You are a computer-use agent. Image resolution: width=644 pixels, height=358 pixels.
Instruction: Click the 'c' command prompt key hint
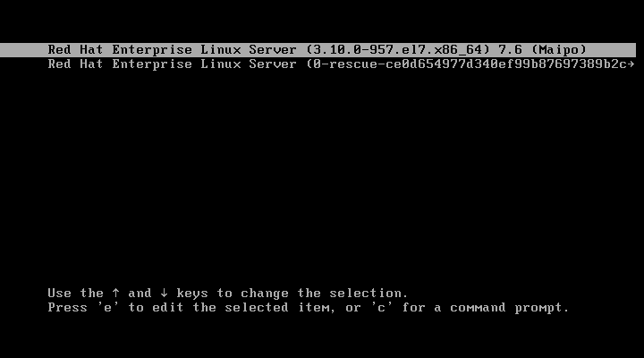pyautogui.click(x=381, y=308)
